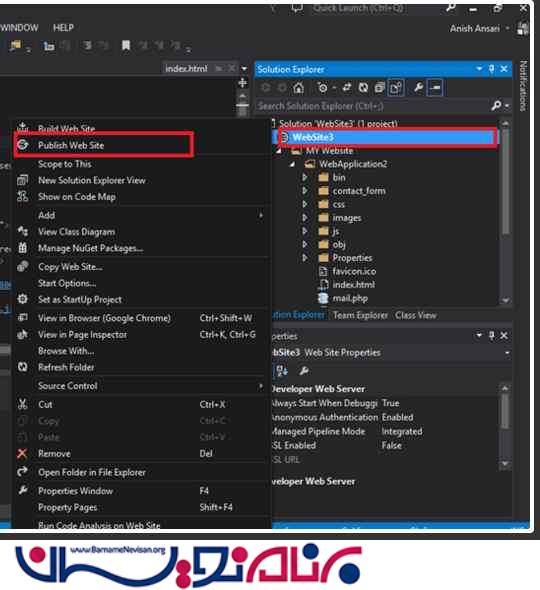Select index.html in the solution tree
The height and width of the screenshot is (590, 540).
click(x=353, y=285)
